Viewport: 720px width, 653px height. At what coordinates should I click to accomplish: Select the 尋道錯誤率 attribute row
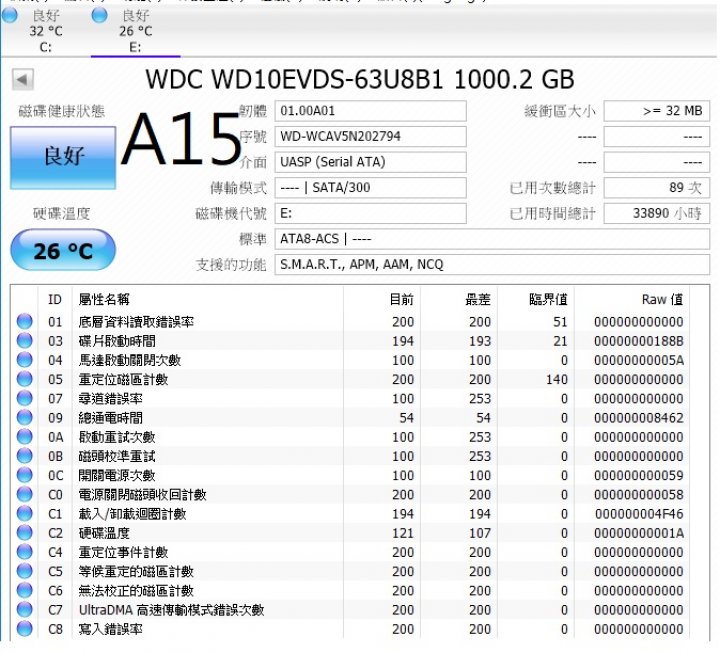point(350,399)
